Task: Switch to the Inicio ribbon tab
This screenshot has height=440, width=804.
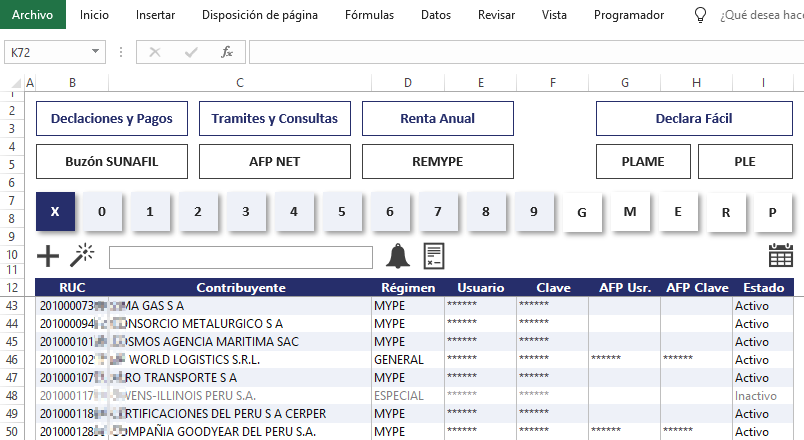Action: [94, 15]
